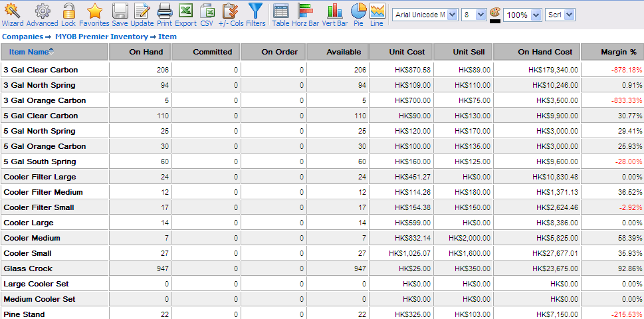Click the 92.86% margin value

point(629,268)
